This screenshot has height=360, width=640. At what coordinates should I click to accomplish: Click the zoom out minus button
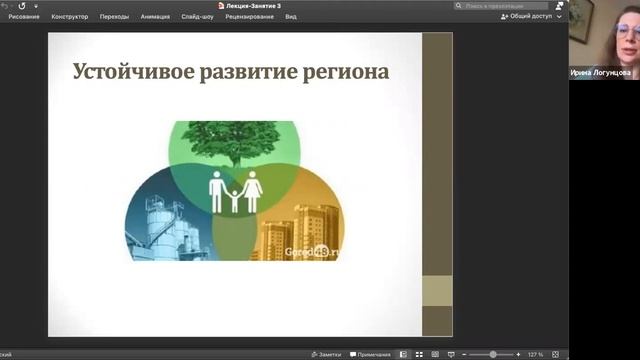[464, 355]
